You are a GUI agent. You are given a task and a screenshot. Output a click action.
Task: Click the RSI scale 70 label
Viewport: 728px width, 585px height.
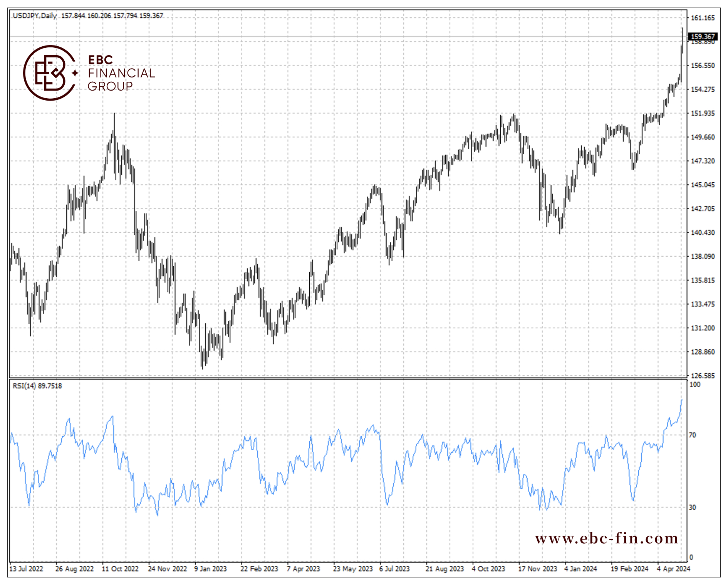693,435
